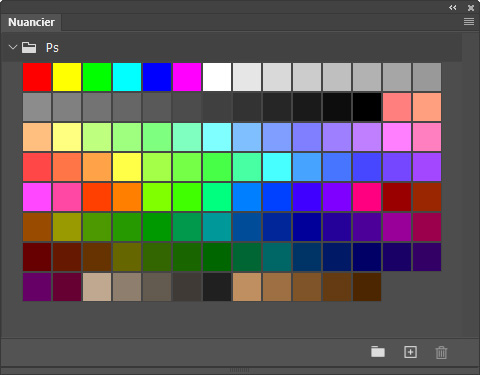Select the olive yellow swatch in sixth row

(x=67, y=227)
